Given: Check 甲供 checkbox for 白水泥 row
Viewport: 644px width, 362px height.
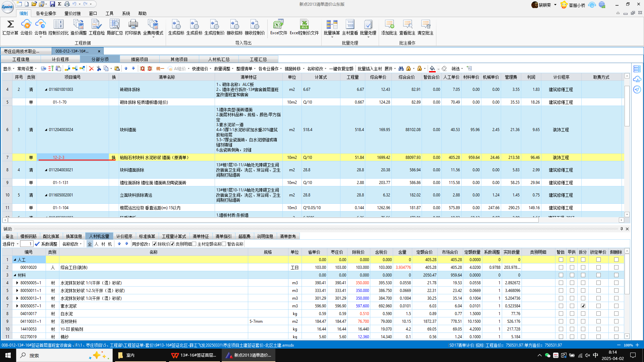Looking at the screenshot, I should (x=572, y=314).
